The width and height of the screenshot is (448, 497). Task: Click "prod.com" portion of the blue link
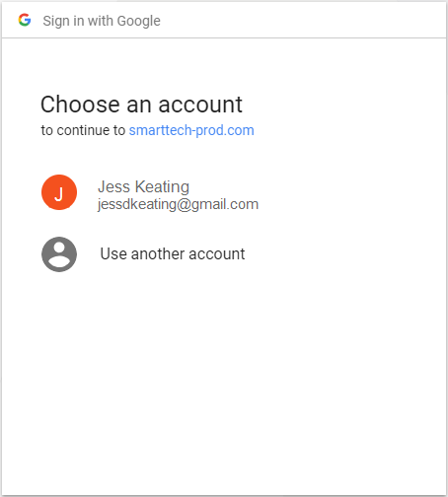tap(225, 130)
